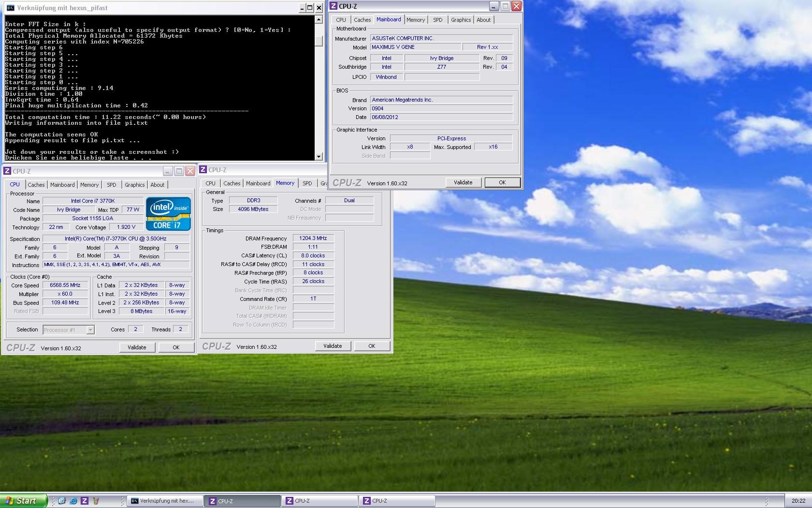Open About tab in the CPU window
Image resolution: width=812 pixels, height=508 pixels.
[x=157, y=185]
